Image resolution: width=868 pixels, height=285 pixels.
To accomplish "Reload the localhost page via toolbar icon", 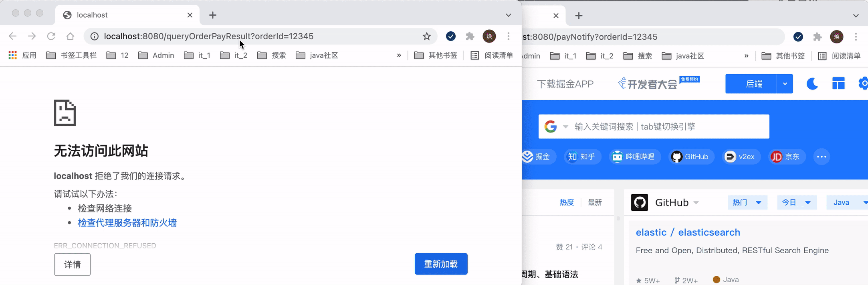I will click(x=51, y=36).
